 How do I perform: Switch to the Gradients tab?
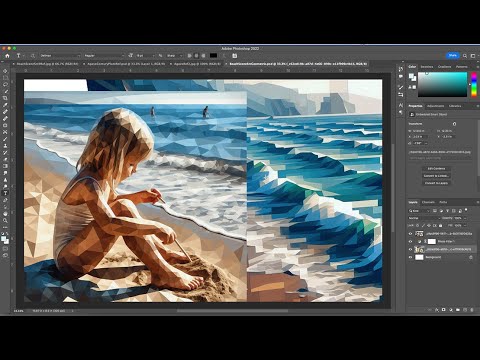444,67
